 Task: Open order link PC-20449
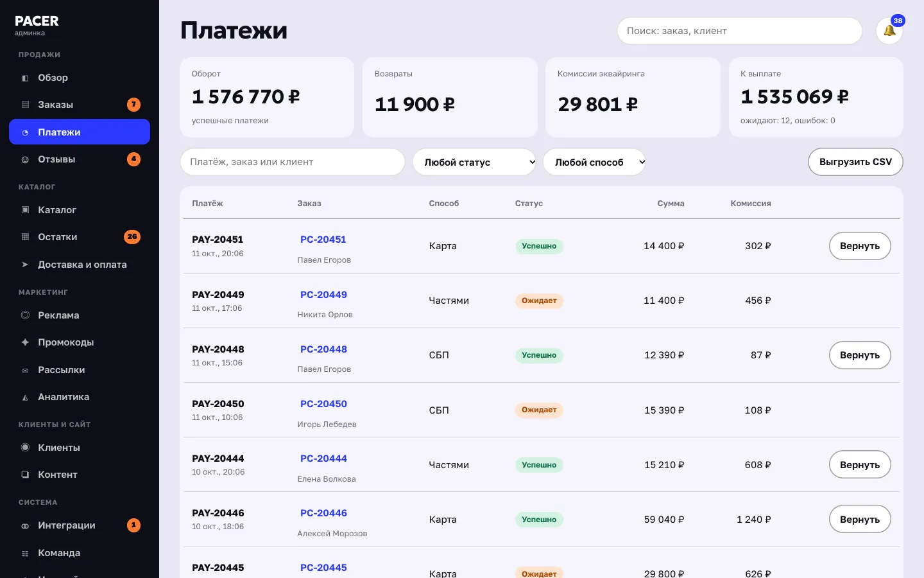coord(323,295)
